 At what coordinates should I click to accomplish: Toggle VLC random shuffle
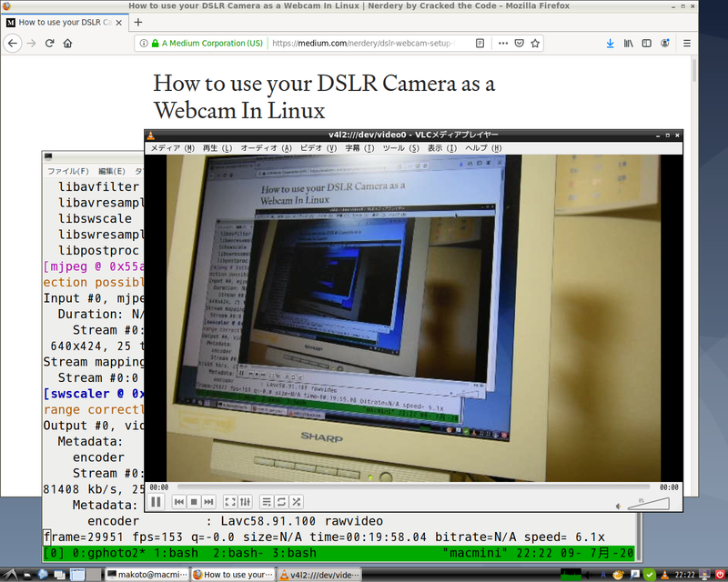pyautogui.click(x=297, y=502)
